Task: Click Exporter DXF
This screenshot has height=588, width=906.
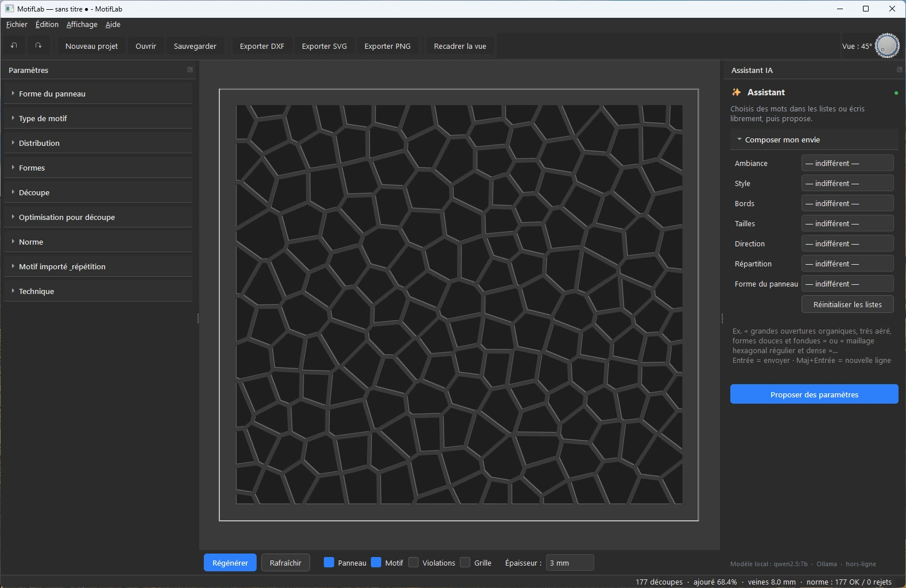Action: click(262, 46)
